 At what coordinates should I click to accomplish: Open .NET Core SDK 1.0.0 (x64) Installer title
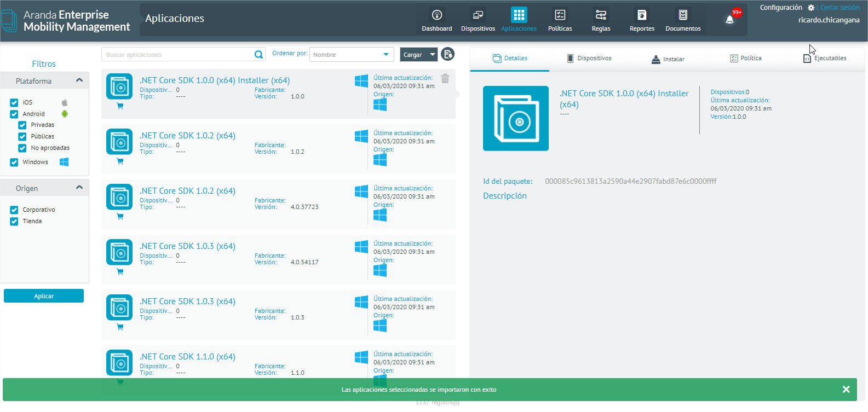click(215, 80)
